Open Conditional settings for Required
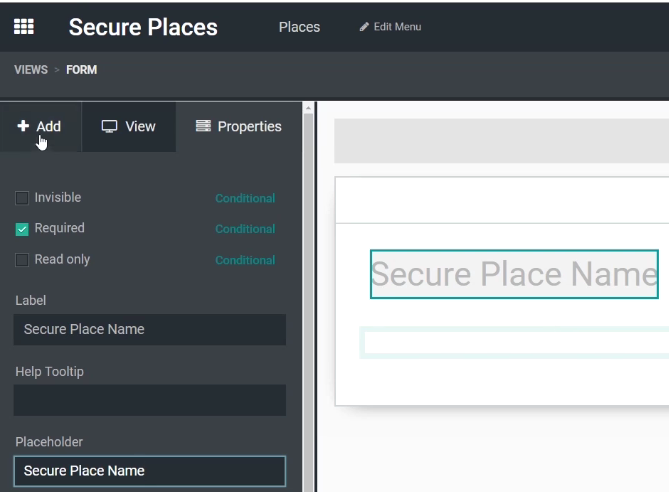 click(x=245, y=229)
